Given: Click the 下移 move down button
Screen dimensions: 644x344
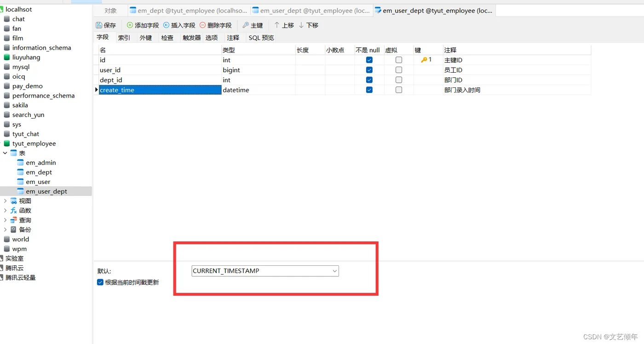Looking at the screenshot, I should click(x=308, y=25).
